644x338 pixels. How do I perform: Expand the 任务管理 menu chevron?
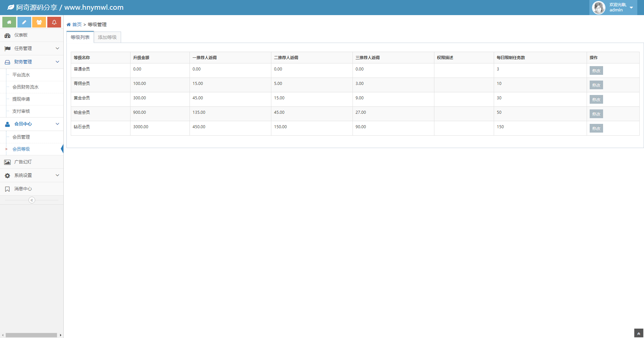click(x=57, y=48)
